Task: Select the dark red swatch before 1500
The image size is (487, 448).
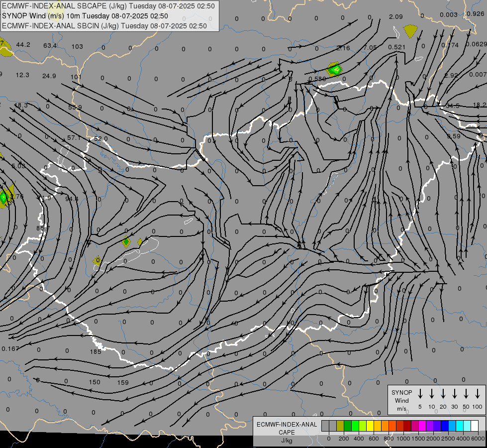Action: coord(407,426)
